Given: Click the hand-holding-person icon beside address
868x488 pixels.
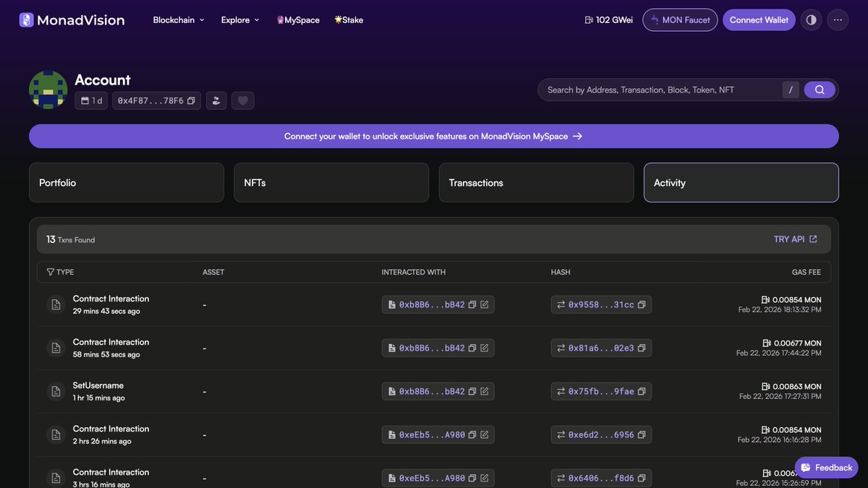Looking at the screenshot, I should (216, 100).
